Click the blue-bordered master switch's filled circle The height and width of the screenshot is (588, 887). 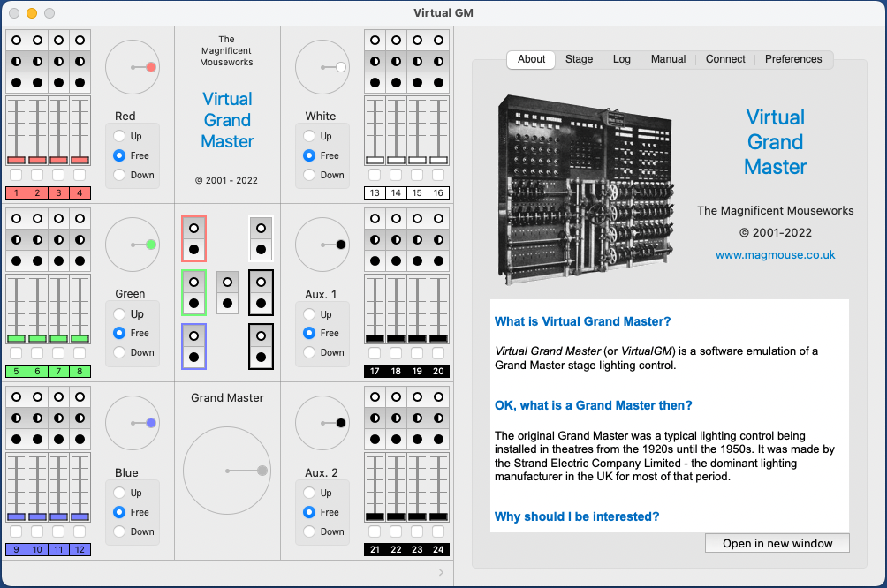coord(193,358)
